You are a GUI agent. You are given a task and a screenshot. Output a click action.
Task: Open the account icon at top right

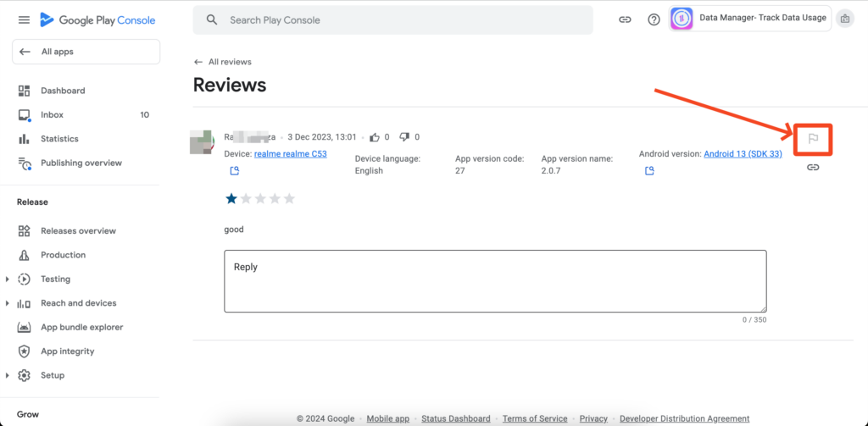coord(844,19)
